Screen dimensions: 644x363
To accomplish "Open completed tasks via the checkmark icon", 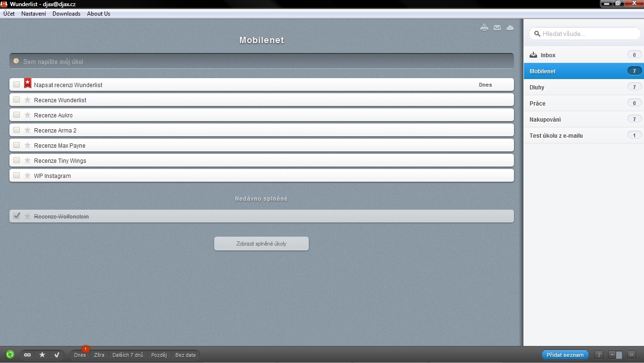I will click(57, 354).
